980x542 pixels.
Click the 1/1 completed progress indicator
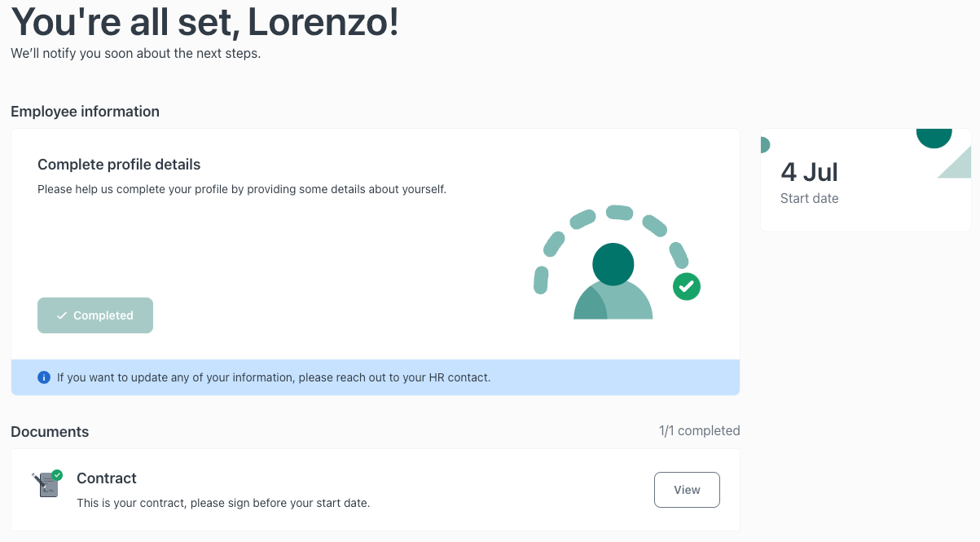point(699,430)
